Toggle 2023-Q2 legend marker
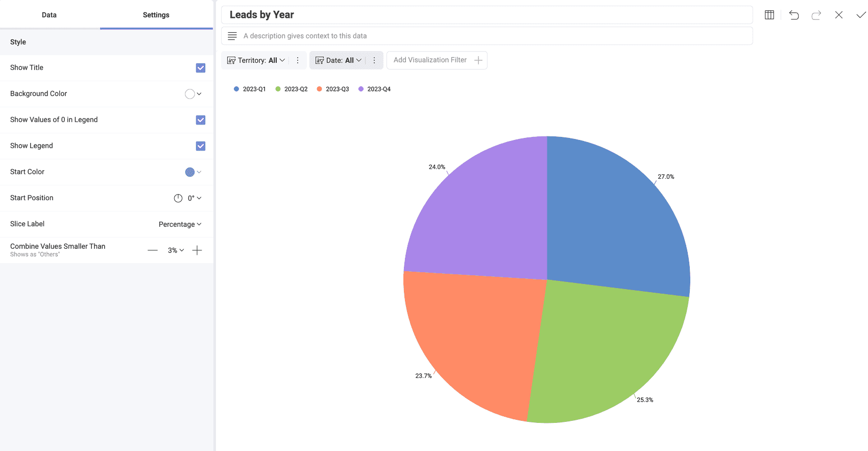This screenshot has width=868, height=451. coord(278,89)
